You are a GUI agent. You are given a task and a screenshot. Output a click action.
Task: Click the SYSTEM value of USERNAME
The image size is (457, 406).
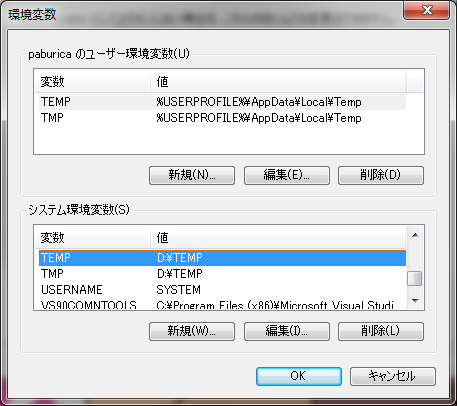(x=178, y=290)
